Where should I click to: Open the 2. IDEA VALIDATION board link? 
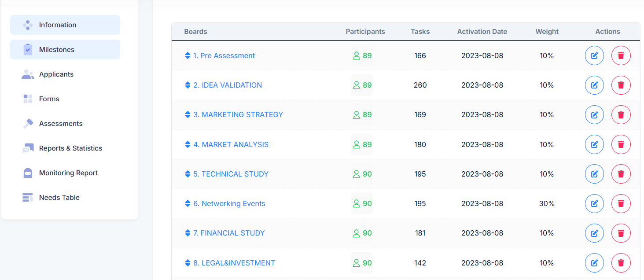tap(228, 85)
